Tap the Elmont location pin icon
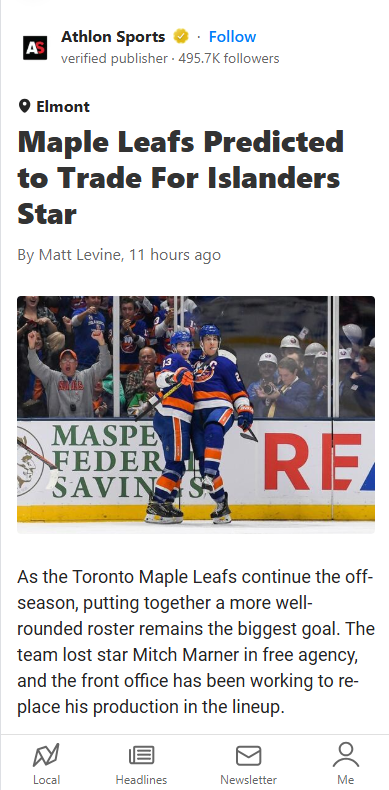This screenshot has height=790, width=389. tap(24, 106)
